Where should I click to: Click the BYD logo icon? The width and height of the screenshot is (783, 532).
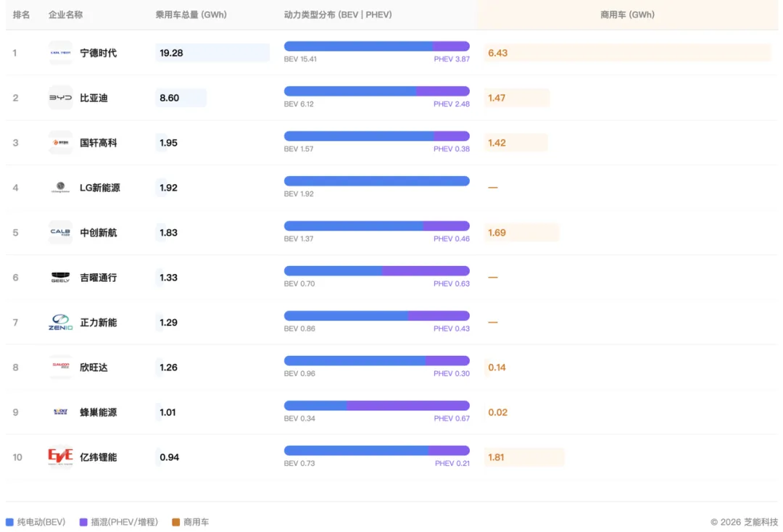pos(60,98)
